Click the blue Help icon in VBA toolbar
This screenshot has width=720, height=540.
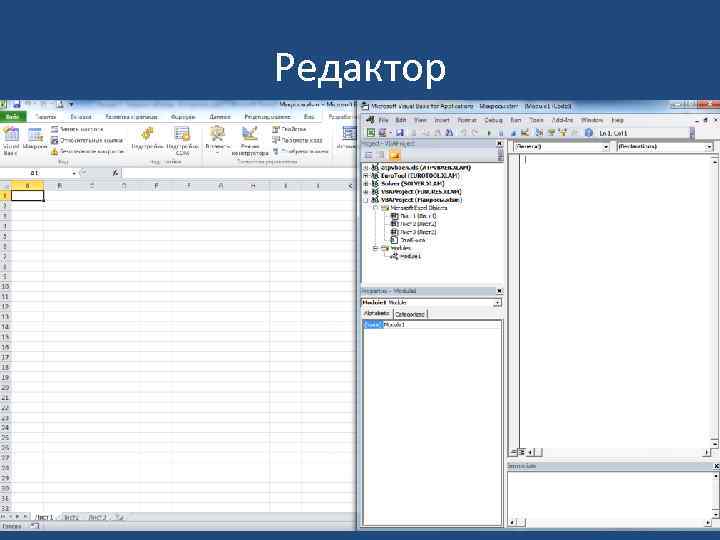[x=588, y=133]
